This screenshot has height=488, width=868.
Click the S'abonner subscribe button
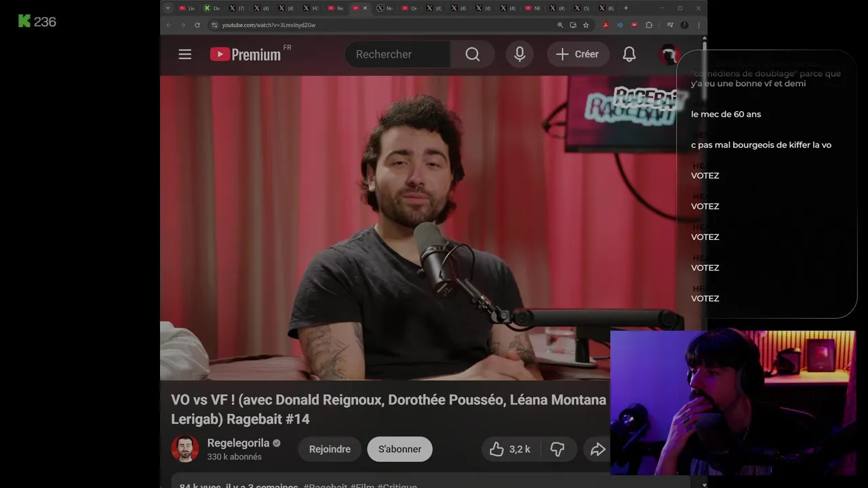pyautogui.click(x=399, y=449)
